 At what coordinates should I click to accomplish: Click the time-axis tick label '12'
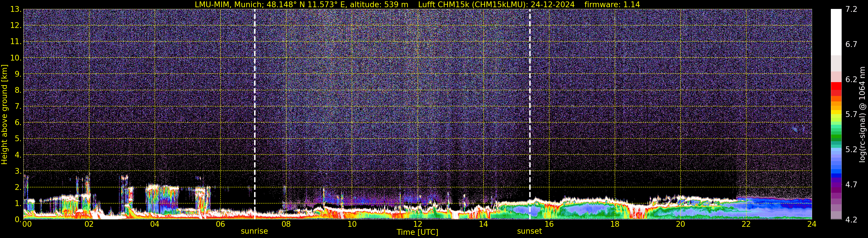[417, 224]
